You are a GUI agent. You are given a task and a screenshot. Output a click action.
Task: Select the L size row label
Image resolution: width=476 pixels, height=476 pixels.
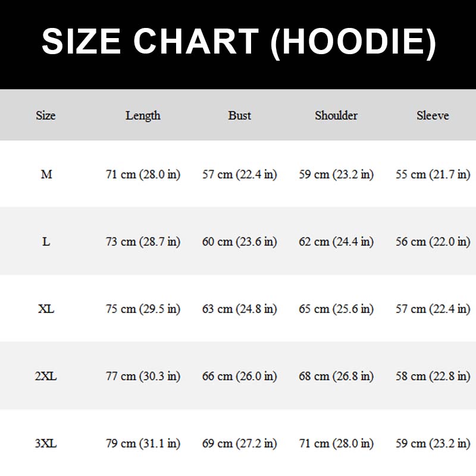coord(46,242)
